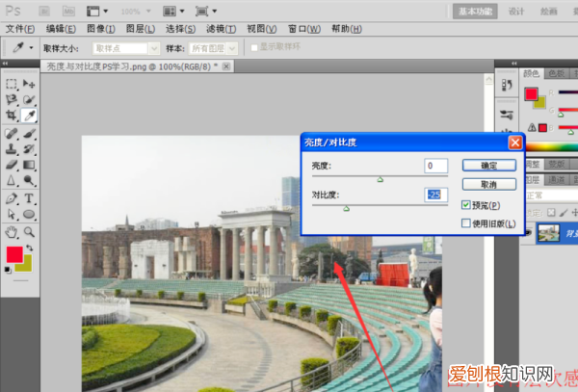Open the 文件(F) menu
Viewport: 578px width, 392px height.
(x=20, y=29)
